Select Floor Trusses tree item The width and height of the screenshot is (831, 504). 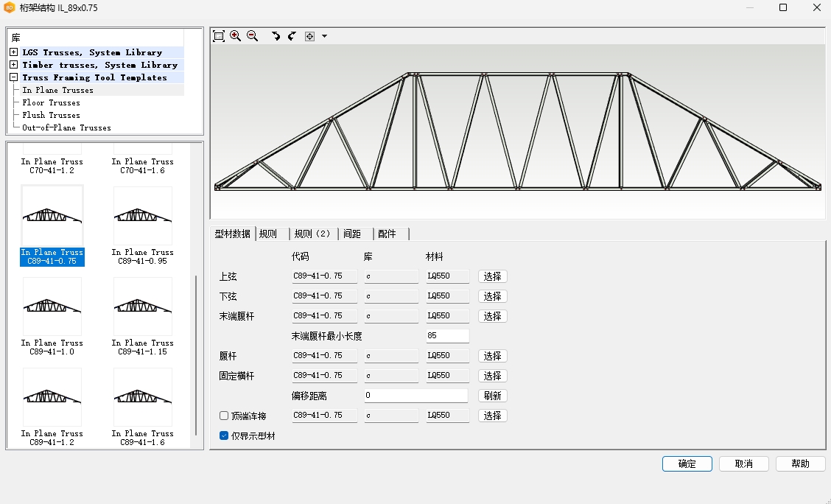51,102
